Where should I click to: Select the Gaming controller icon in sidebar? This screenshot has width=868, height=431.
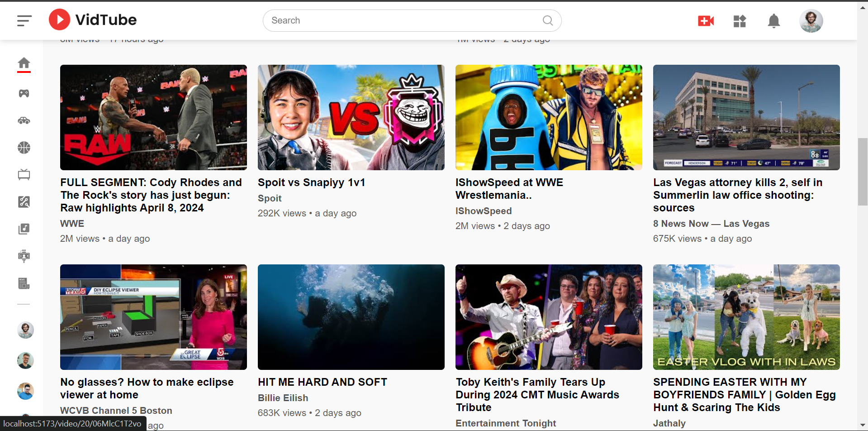pos(24,93)
